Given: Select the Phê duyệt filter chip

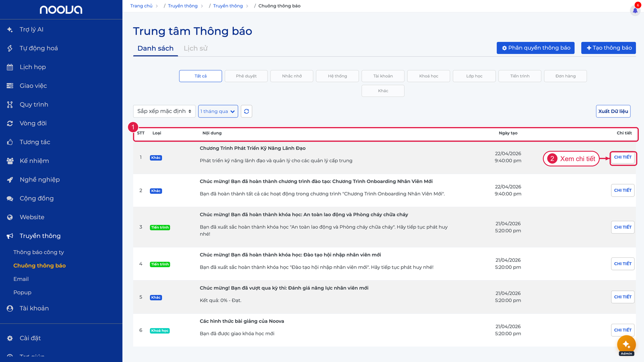Looking at the screenshot, I should click(246, 76).
